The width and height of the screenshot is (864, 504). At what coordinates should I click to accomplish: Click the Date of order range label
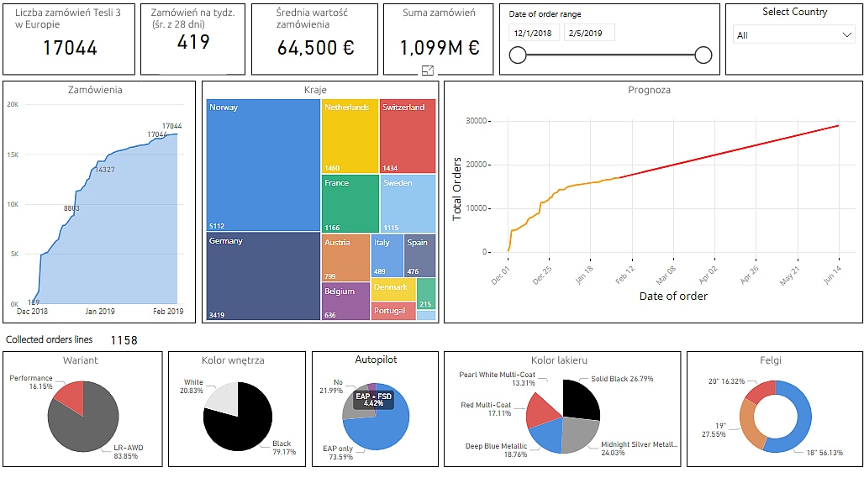pyautogui.click(x=545, y=13)
